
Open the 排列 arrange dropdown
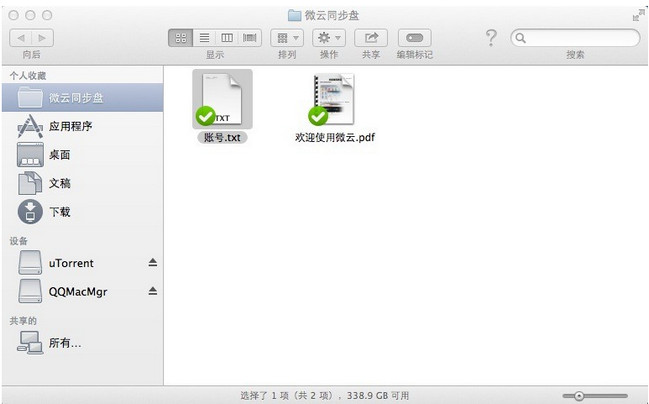[x=287, y=38]
